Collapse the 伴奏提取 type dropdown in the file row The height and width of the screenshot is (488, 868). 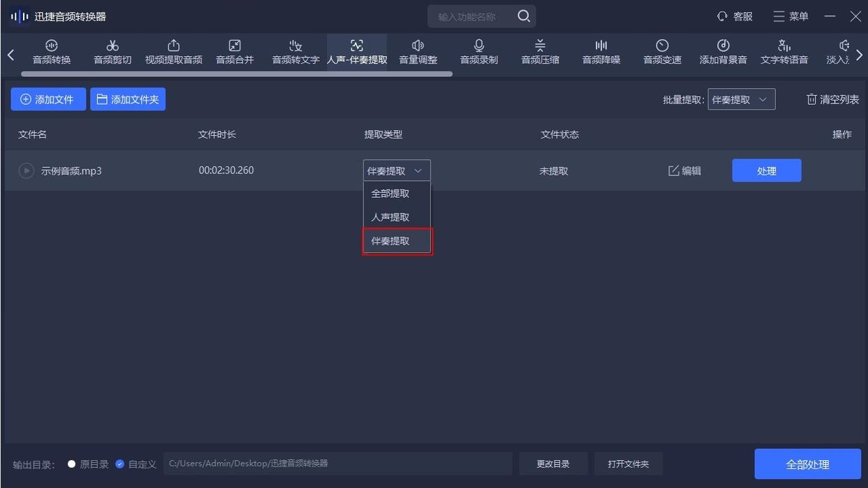[x=397, y=171]
